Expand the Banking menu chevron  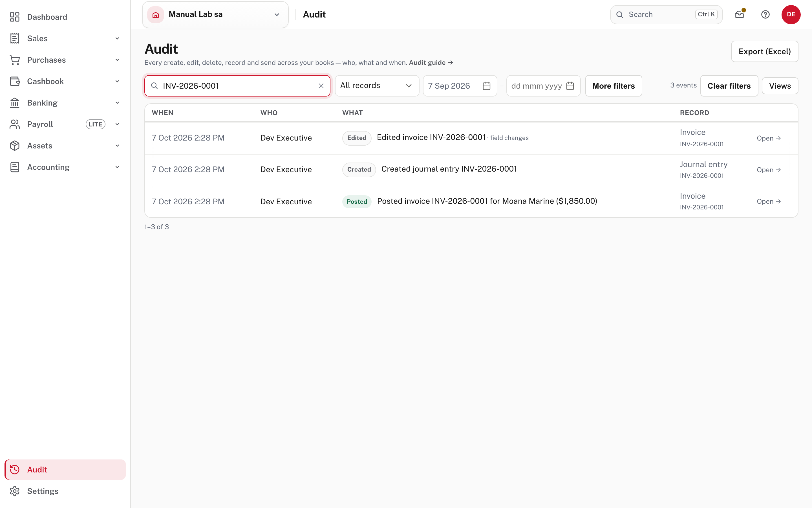[118, 103]
